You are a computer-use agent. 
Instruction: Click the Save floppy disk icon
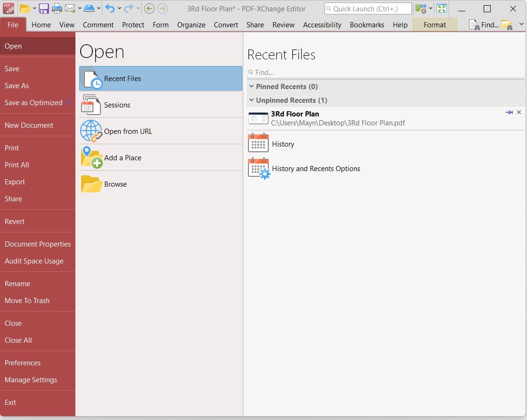tap(43, 8)
